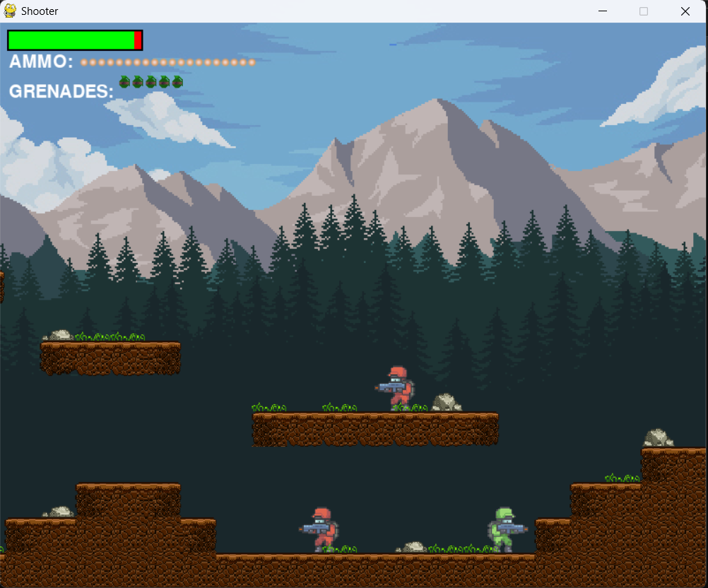This screenshot has width=708, height=588.
Task: Select the first grenade icon beside GRENADES
Action: pos(124,81)
